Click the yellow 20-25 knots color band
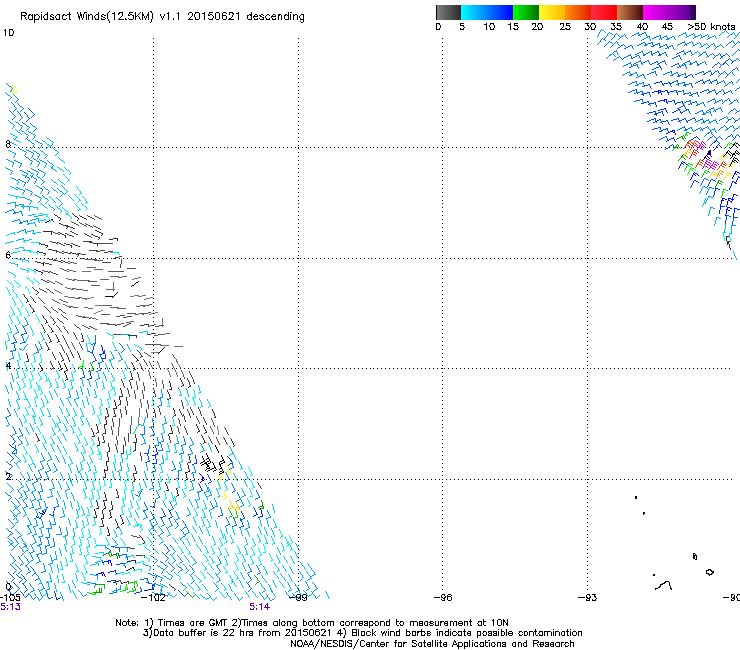The height and width of the screenshot is (650, 740). [552, 12]
